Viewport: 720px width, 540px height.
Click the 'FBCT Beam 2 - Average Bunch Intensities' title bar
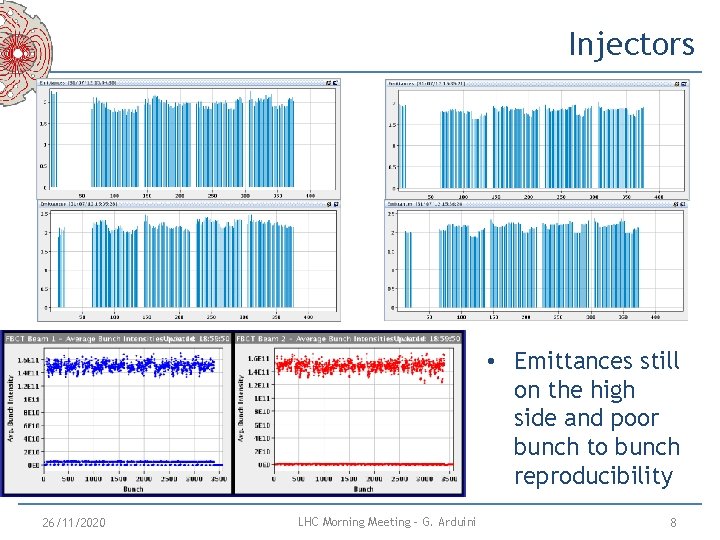348,339
